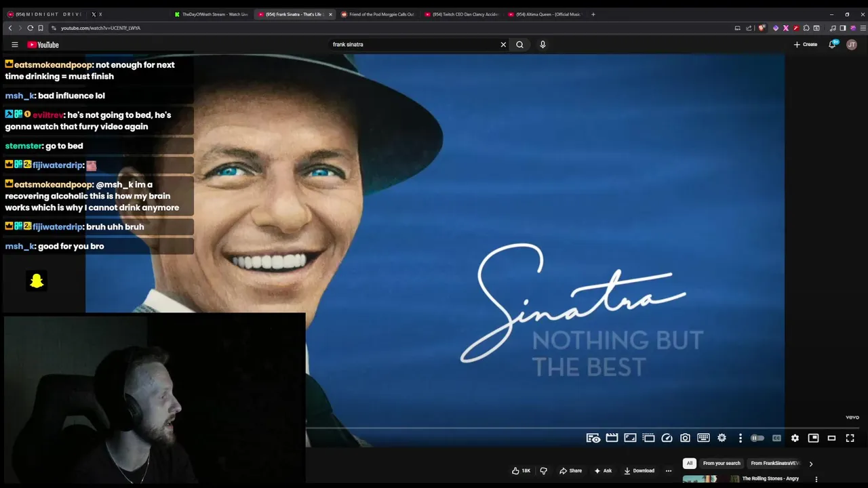Image resolution: width=868 pixels, height=488 pixels.
Task: Close the Frank Sinatra tab
Action: pyautogui.click(x=330, y=14)
